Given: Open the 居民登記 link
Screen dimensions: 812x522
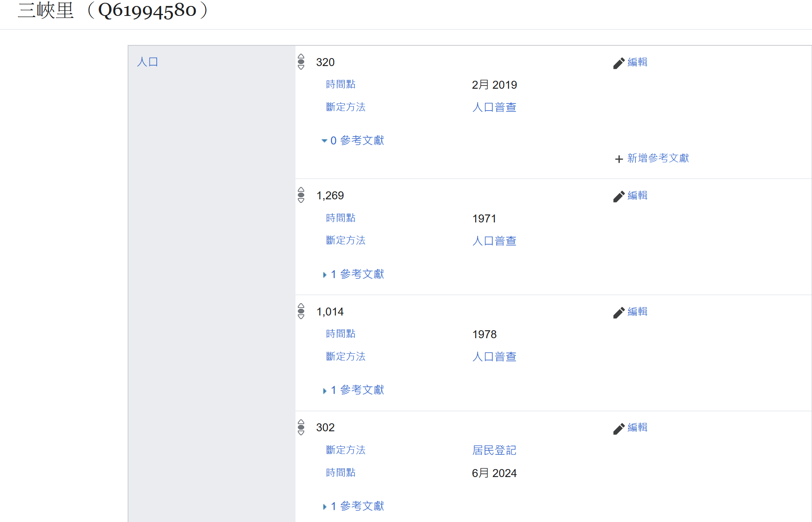Looking at the screenshot, I should (494, 450).
